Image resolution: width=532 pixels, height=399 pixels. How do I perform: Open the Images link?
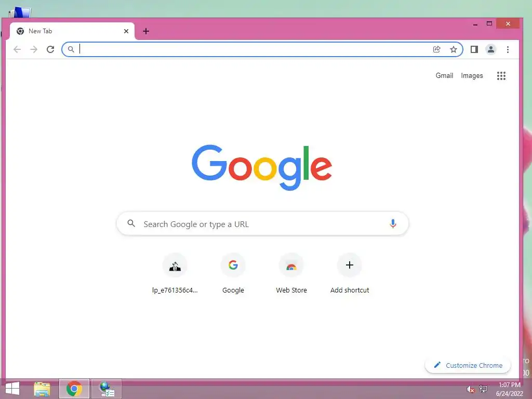coord(472,76)
